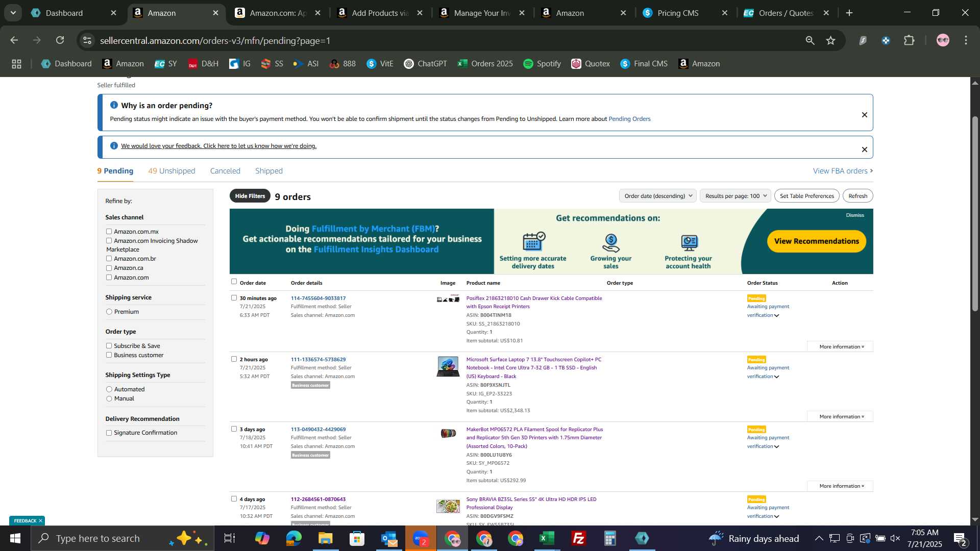980x551 pixels.
Task: Open Excel from the taskbar
Action: click(547, 538)
